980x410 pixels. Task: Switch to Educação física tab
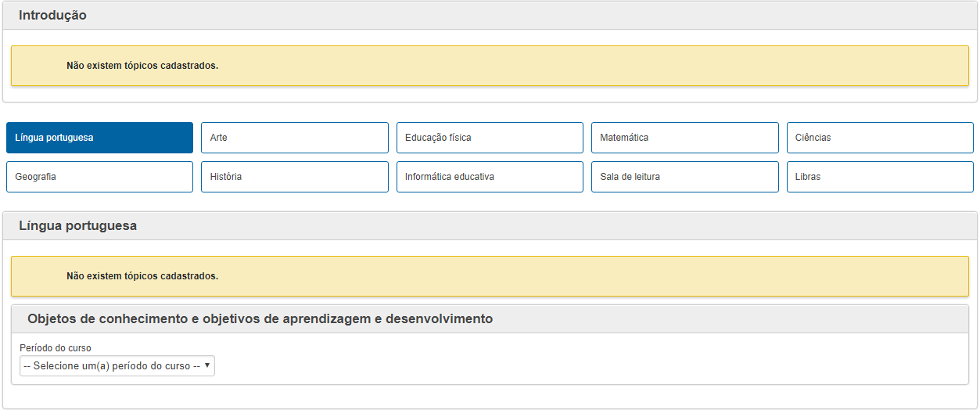pyautogui.click(x=490, y=138)
